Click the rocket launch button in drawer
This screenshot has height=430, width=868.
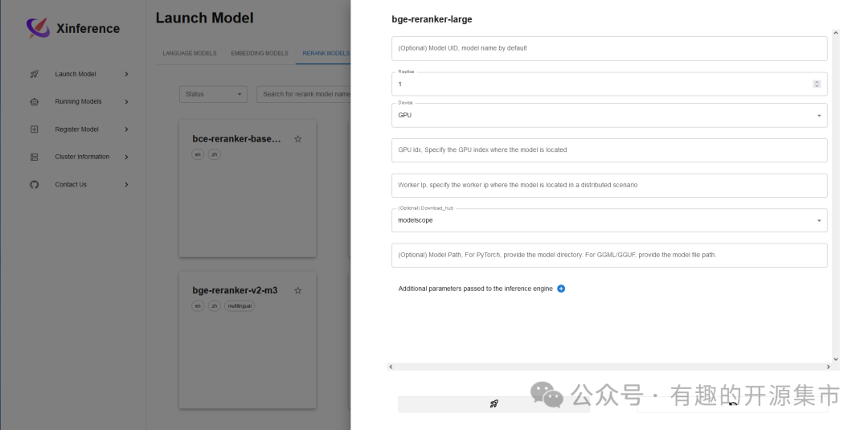[x=493, y=404]
